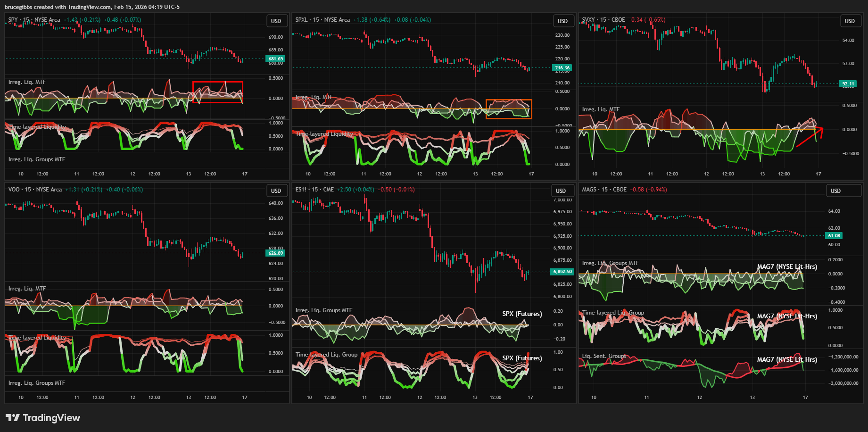Click the MAGS price tag 61.08
868x432 pixels.
pyautogui.click(x=834, y=235)
